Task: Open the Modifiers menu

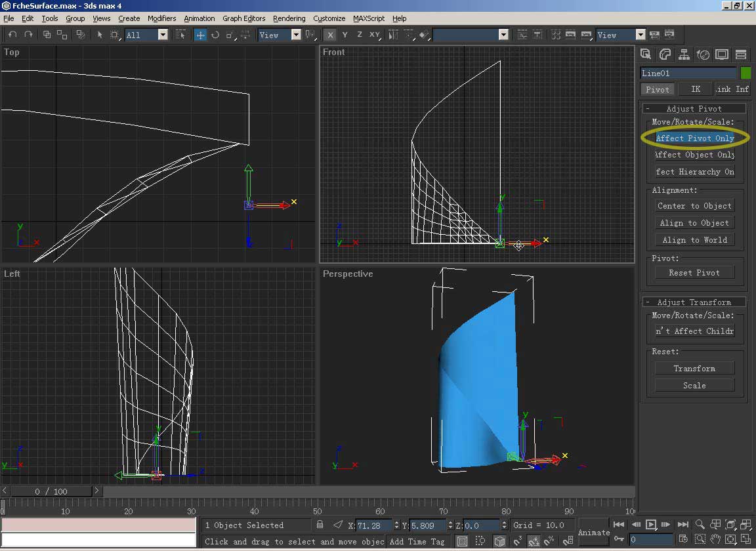Action: [161, 18]
